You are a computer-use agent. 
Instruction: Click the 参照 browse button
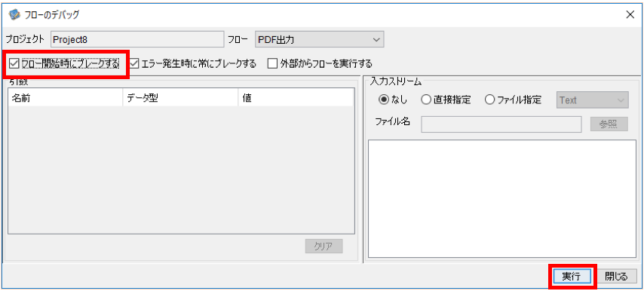point(609,124)
